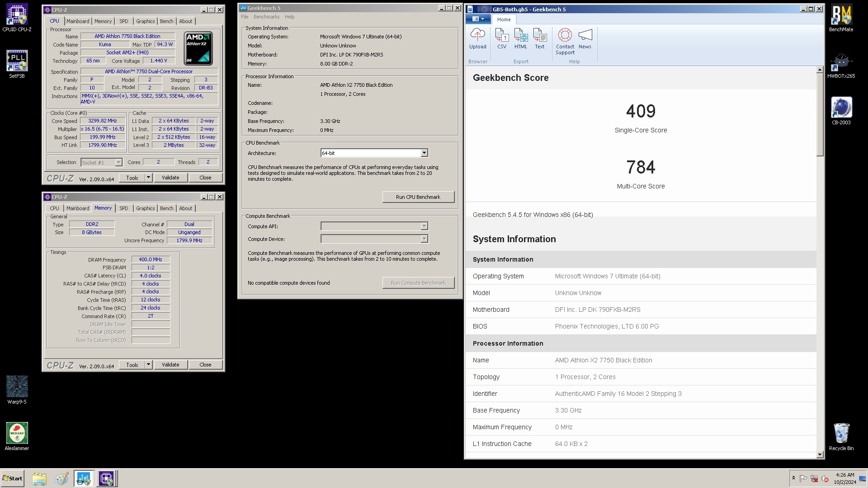Click Close button in bottom CPU-Z window
The image size is (868, 488).
coord(205,365)
